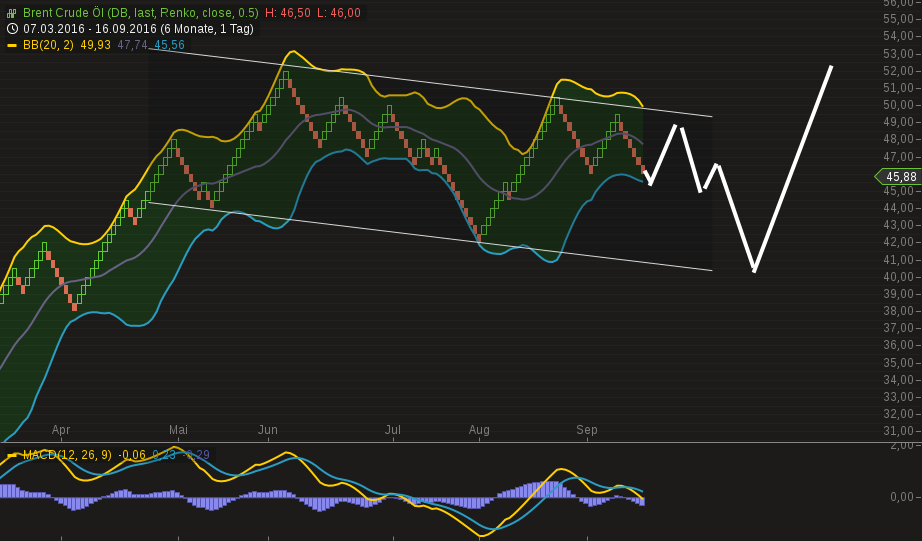This screenshot has height=541, width=922.
Task: Click the lower band value "45,56"
Action: pyautogui.click(x=169, y=45)
